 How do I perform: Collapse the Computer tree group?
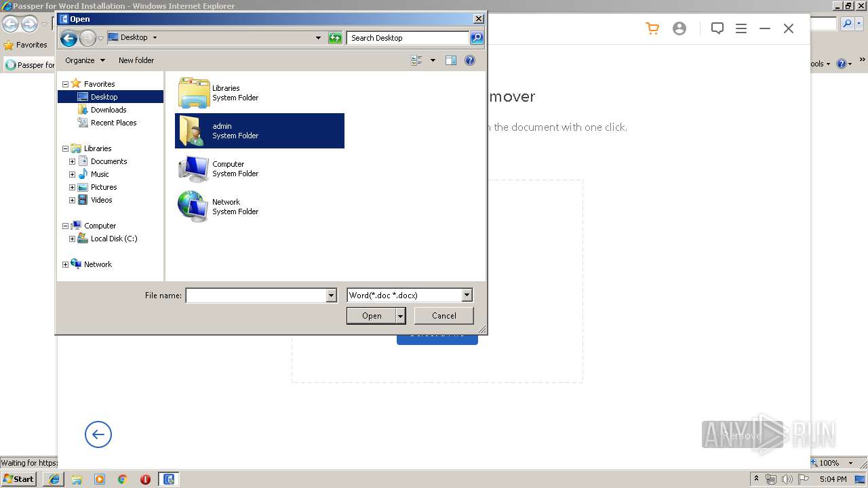coord(65,226)
